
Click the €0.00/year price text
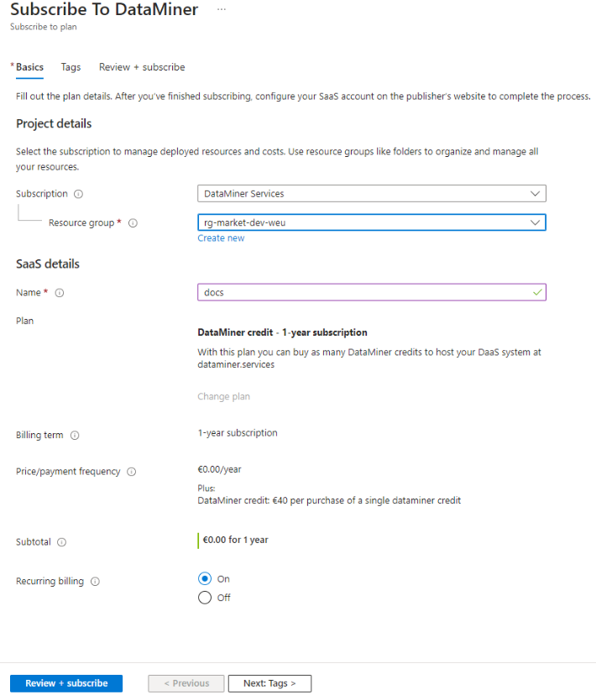click(219, 470)
